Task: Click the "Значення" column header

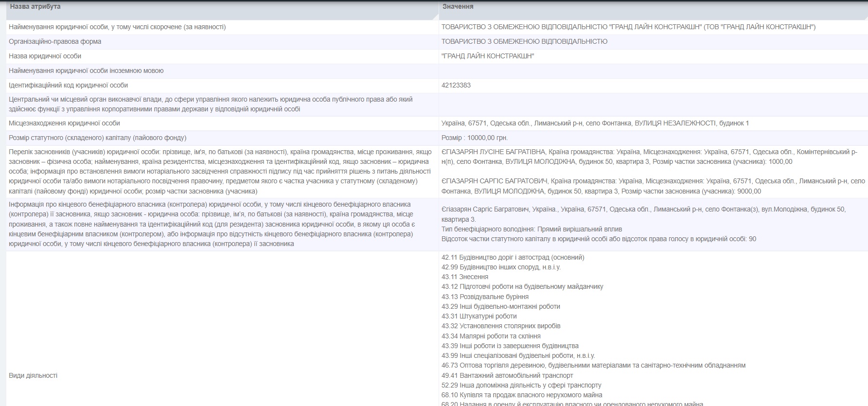Action: click(x=458, y=7)
